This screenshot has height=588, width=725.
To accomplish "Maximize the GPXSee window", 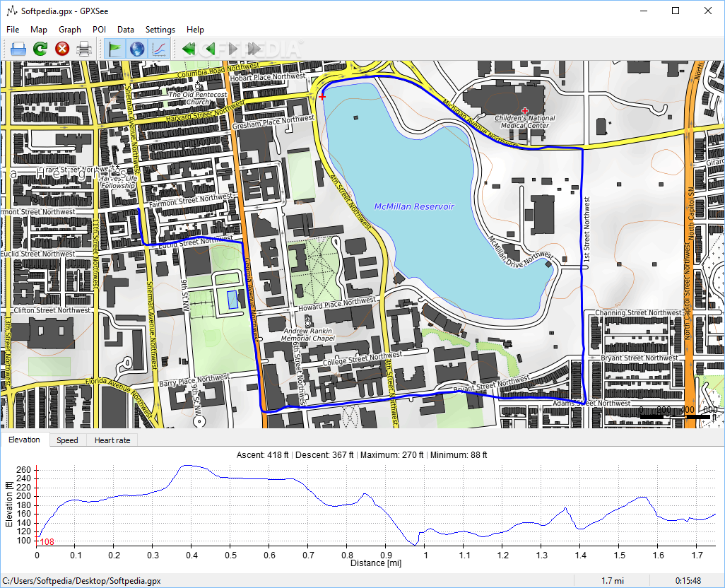I will click(676, 11).
